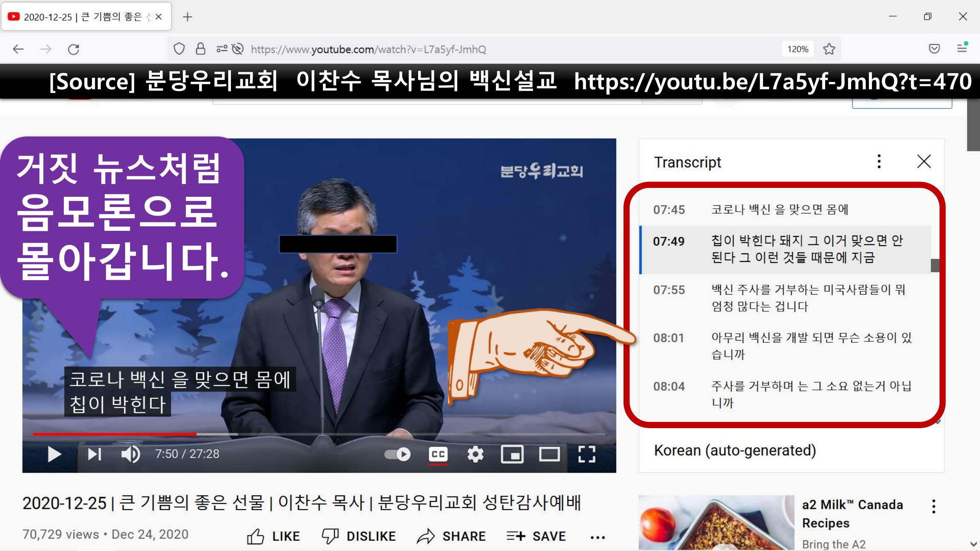Go back with the browser back arrow
Screen dimensions: 980x551
point(18,49)
